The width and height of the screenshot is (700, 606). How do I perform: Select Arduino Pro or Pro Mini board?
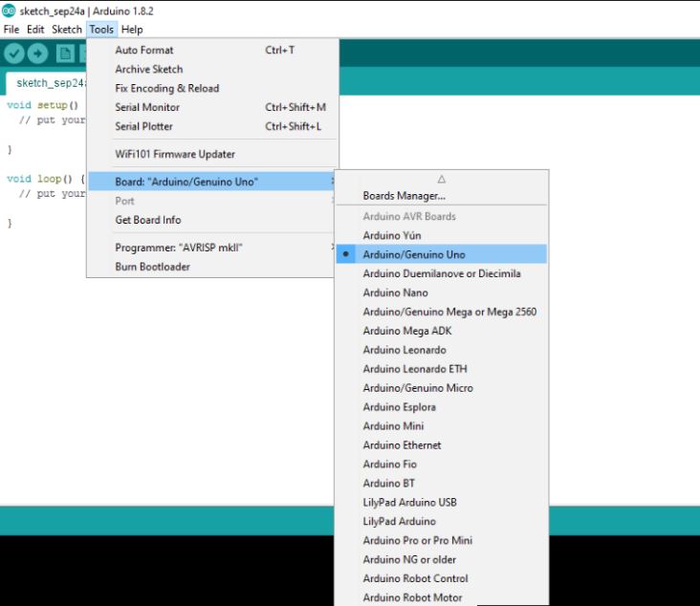coord(441,540)
